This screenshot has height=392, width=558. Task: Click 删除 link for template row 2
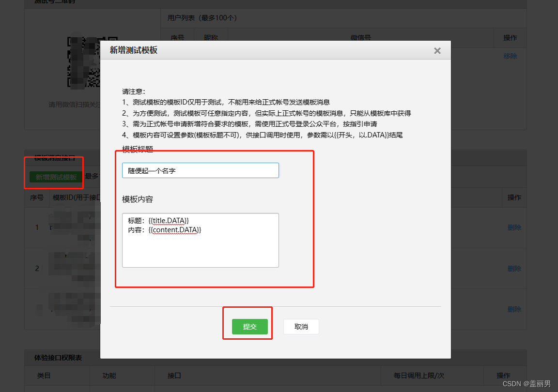[514, 269]
